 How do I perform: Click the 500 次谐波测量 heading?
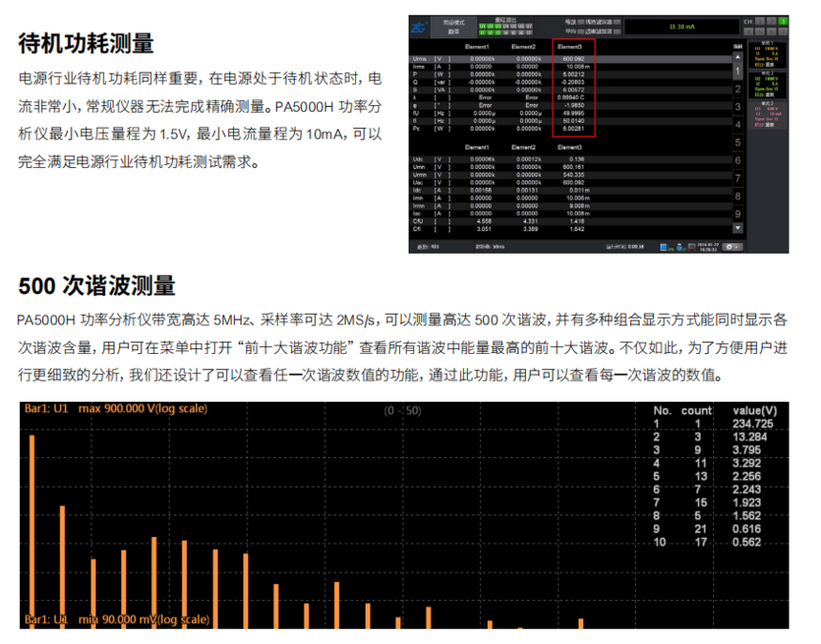(x=96, y=285)
